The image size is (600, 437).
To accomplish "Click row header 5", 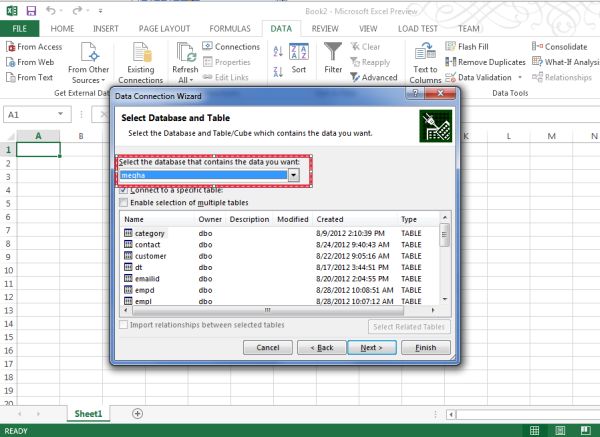I will point(8,203).
